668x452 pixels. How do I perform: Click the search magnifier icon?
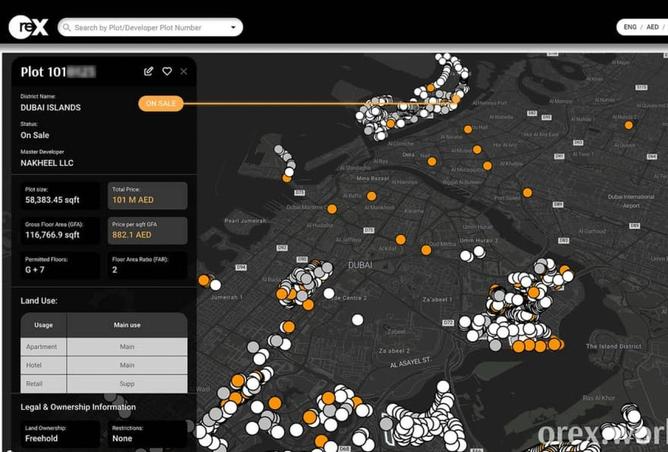[66, 28]
